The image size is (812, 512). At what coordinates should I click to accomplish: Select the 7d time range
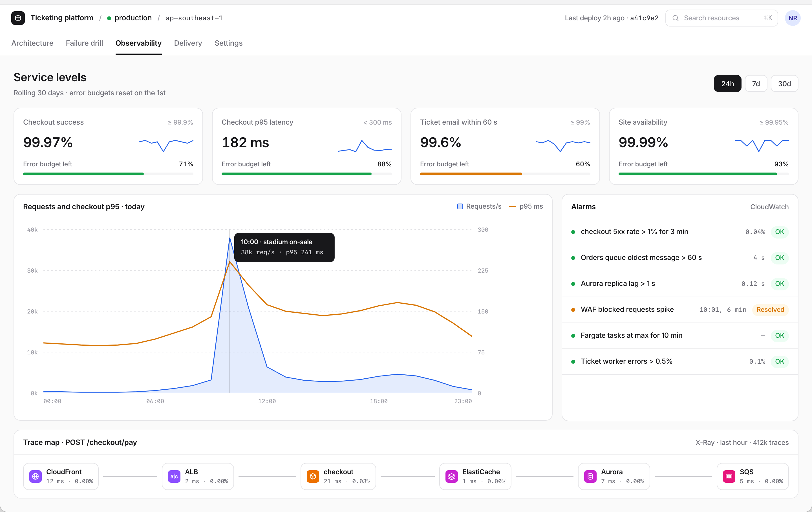756,84
